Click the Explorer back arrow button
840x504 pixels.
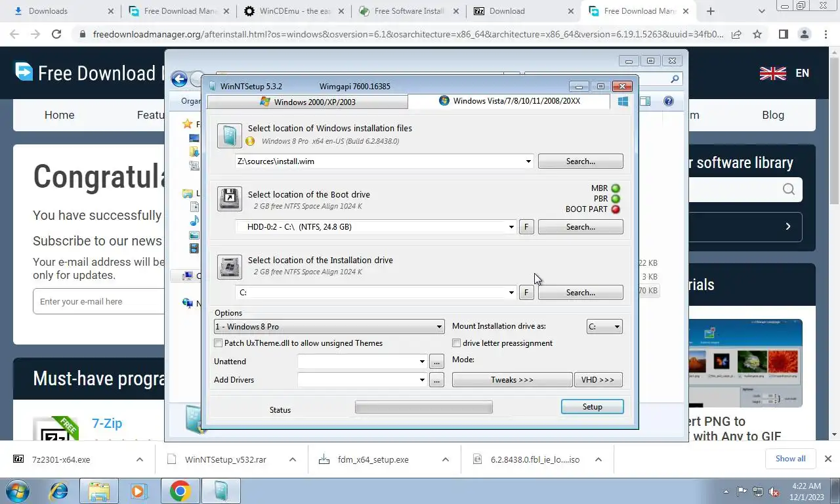coord(179,79)
